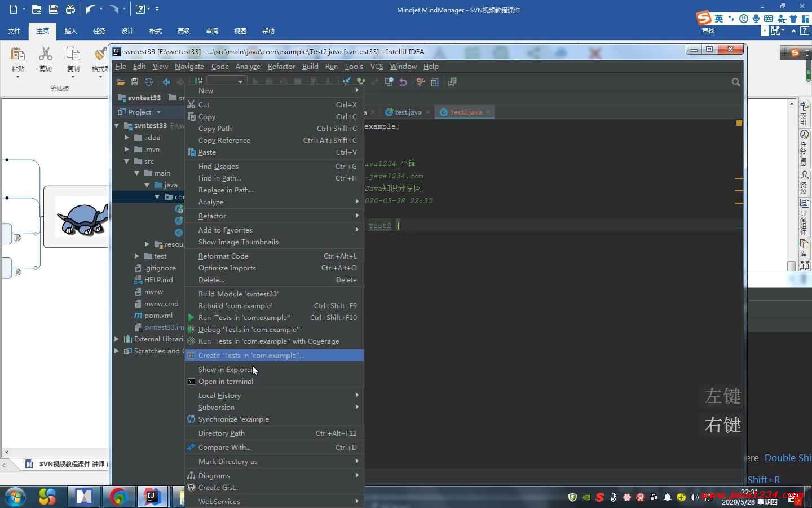This screenshot has height=508, width=812.
Task: Open Settings via the wrench icon
Action: [x=421, y=82]
